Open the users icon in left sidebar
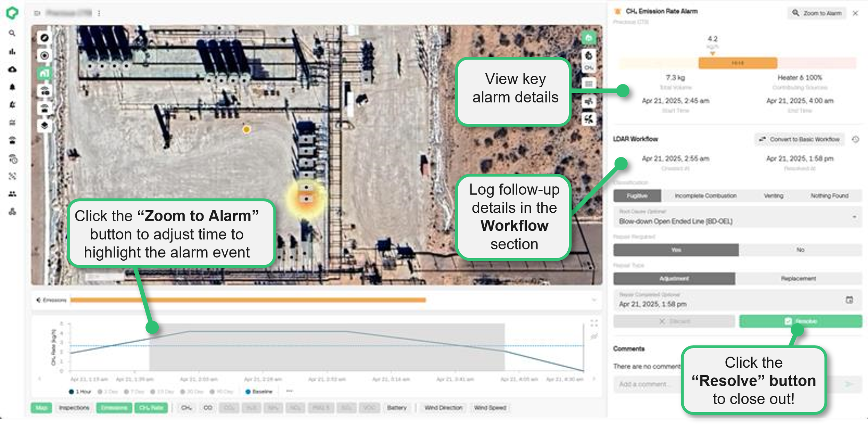868x424 pixels. 12,194
